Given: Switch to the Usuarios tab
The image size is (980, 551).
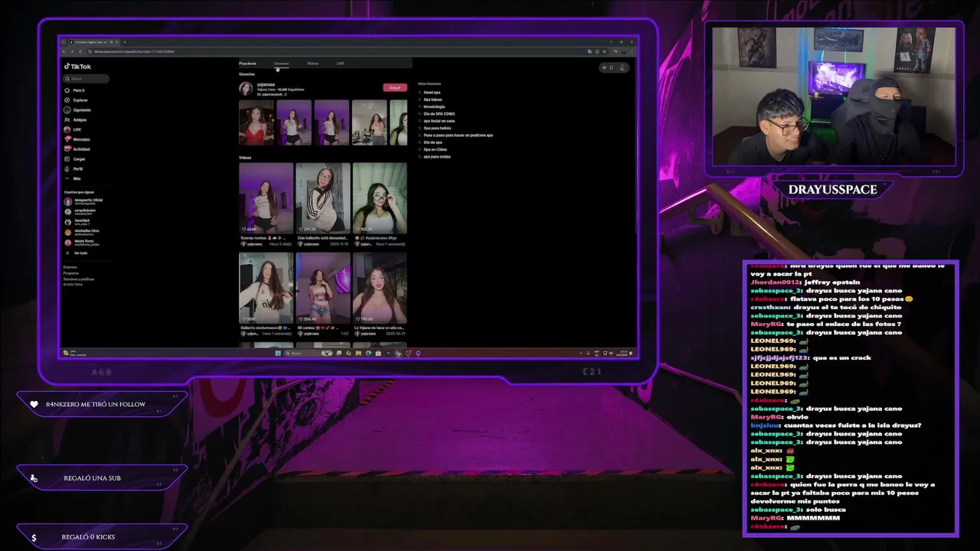Looking at the screenshot, I should [282, 64].
